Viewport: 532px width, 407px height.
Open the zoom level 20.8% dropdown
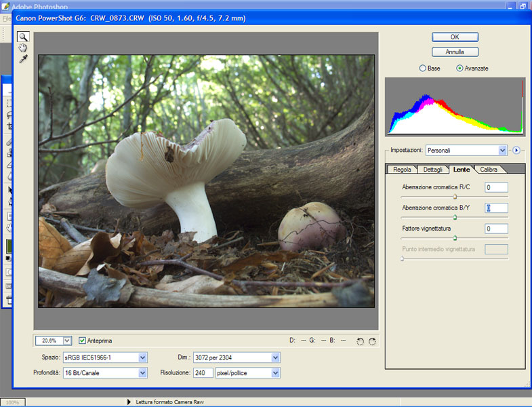[x=66, y=341]
